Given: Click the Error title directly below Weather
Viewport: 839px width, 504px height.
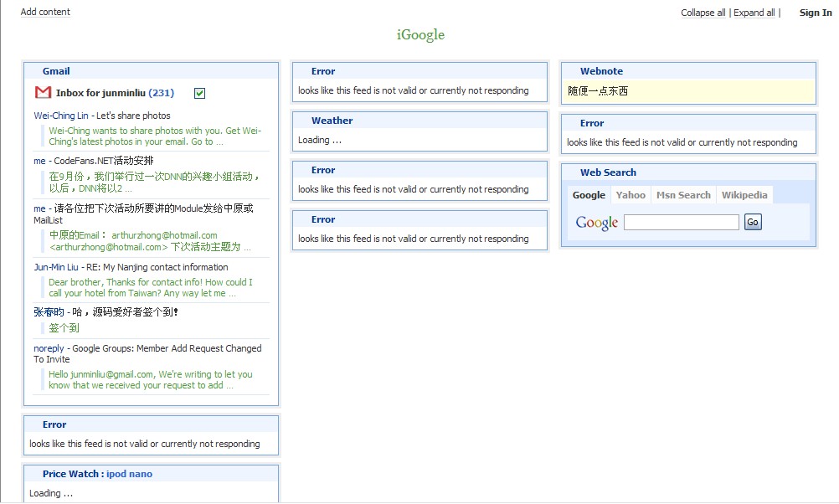Looking at the screenshot, I should pyautogui.click(x=323, y=170).
